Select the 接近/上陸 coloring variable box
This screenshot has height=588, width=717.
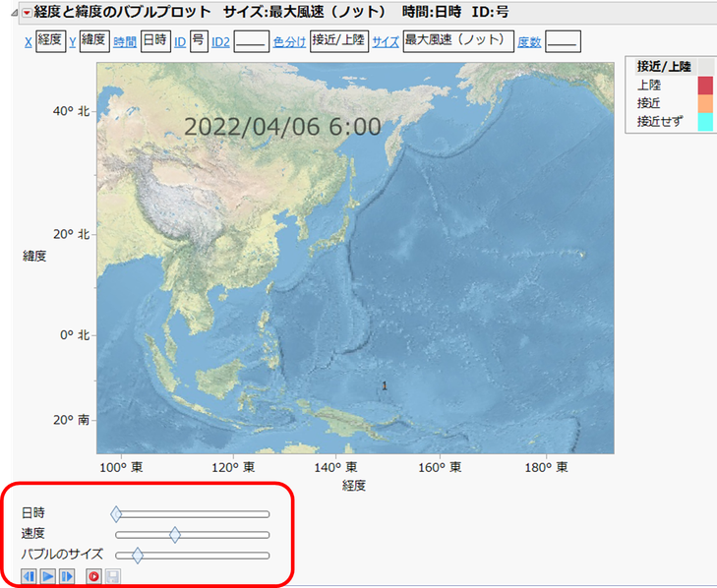[339, 41]
